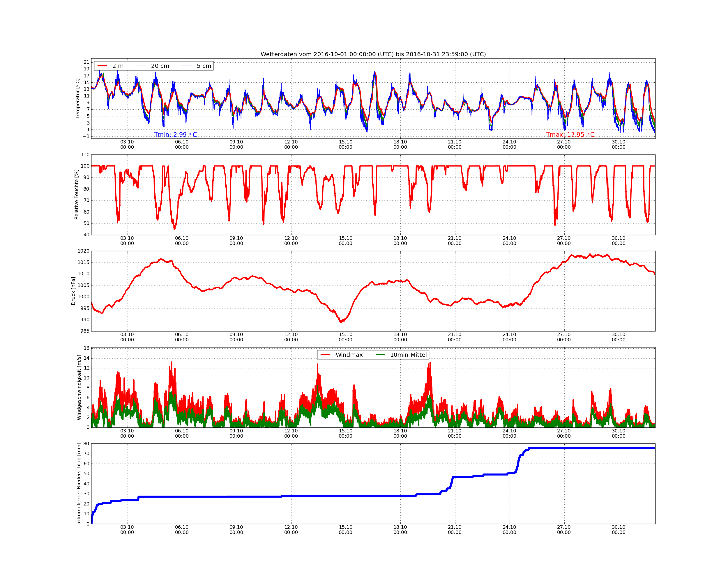The height and width of the screenshot is (582, 728).
Task: Click the '09.10 00:00' date label under the wind plot
Action: point(236,434)
